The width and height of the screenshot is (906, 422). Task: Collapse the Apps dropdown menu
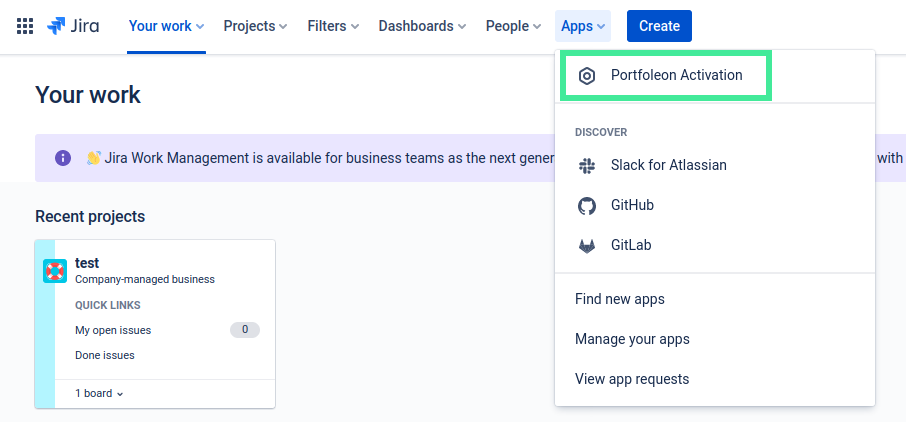[x=583, y=26]
